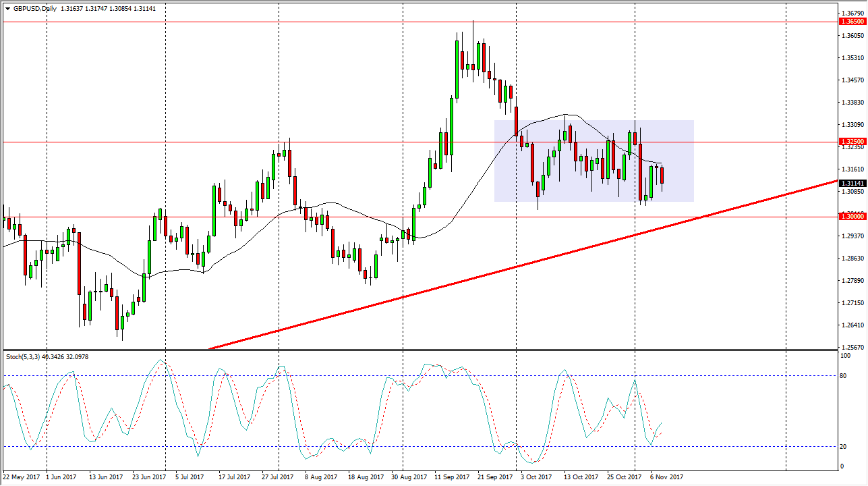
Task: Click the 1.26410 price scale label
Action: 852,325
